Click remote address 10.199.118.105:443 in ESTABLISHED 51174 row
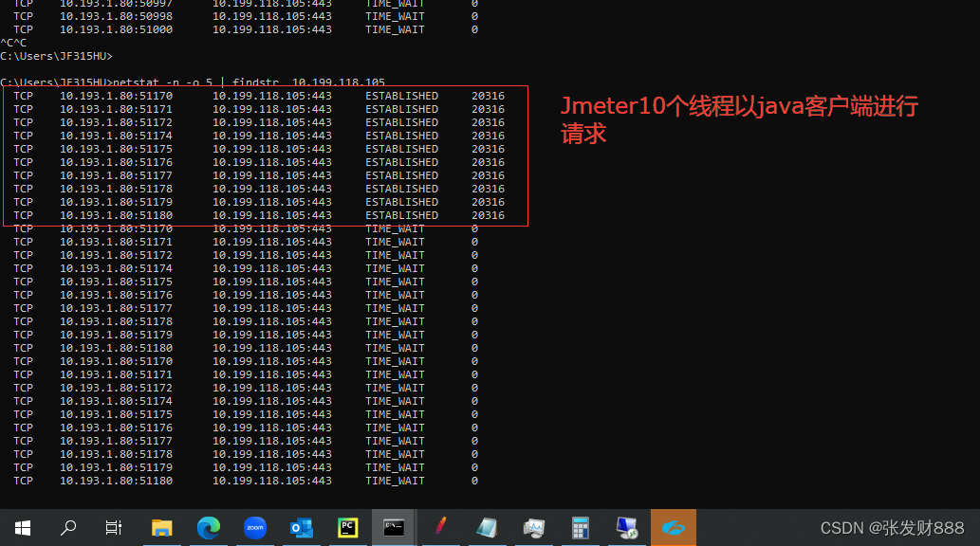The height and width of the screenshot is (546, 980). pyautogui.click(x=272, y=136)
